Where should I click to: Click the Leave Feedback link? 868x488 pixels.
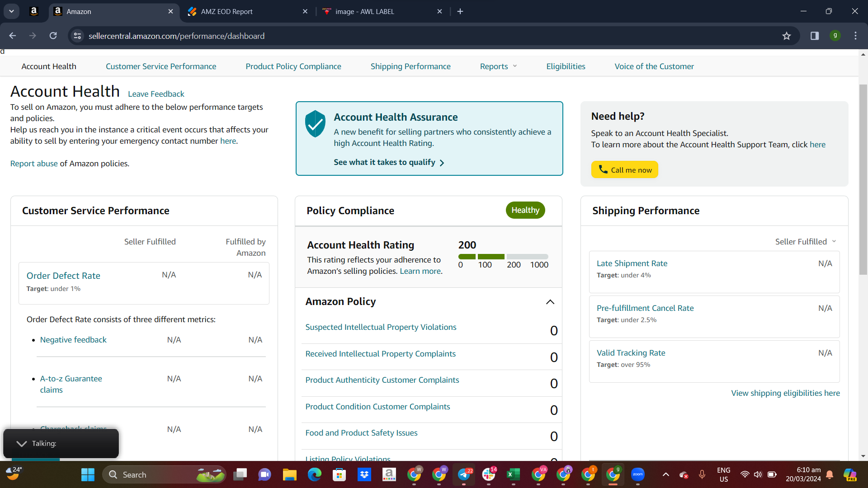(156, 94)
